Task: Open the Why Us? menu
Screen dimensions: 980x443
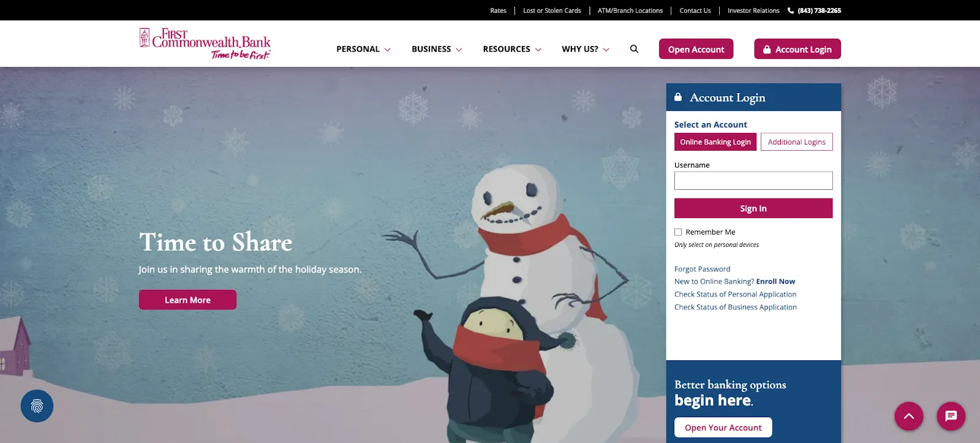Action: click(586, 49)
